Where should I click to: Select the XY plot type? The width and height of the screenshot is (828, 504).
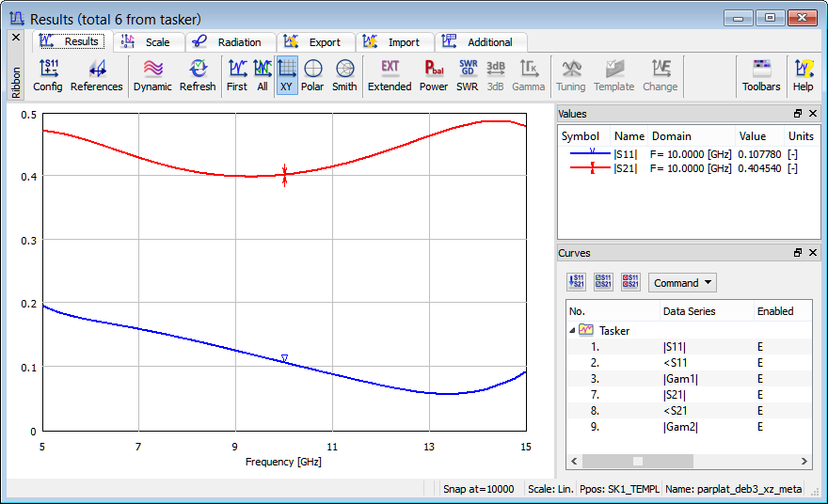click(x=287, y=75)
